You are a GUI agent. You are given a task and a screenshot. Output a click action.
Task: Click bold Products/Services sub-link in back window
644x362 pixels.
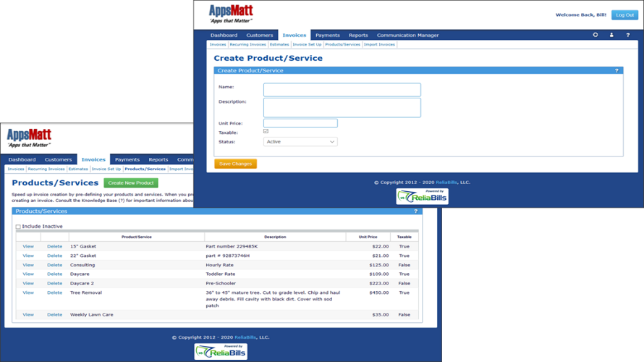(145, 169)
